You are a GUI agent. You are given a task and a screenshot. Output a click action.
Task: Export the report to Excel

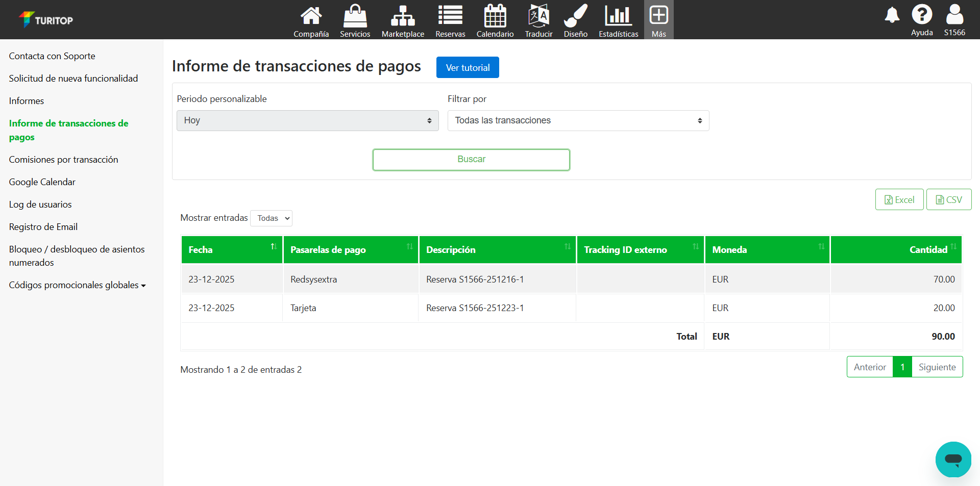[x=899, y=200]
